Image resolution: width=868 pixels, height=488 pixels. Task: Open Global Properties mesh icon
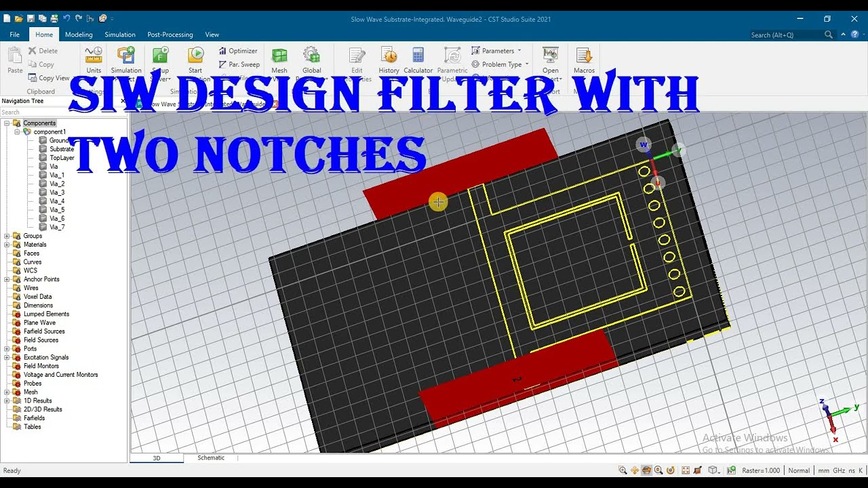311,56
